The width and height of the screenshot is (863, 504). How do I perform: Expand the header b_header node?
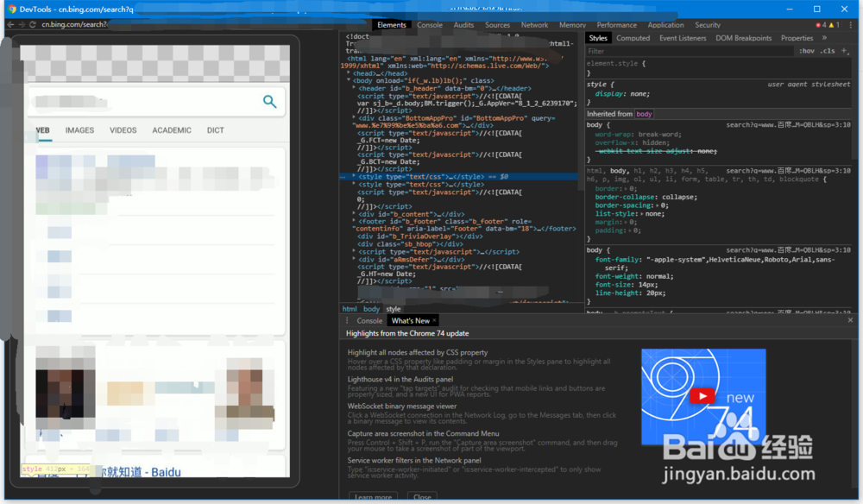click(x=355, y=88)
